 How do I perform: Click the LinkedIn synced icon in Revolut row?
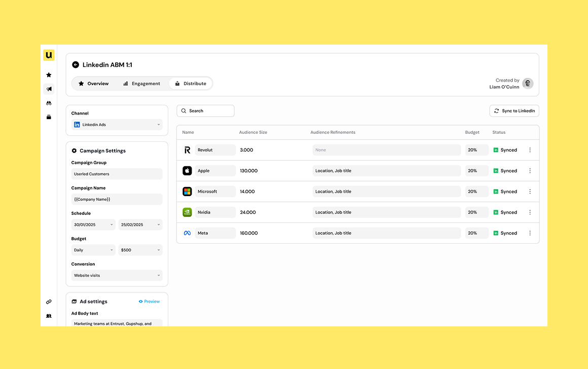pyautogui.click(x=496, y=150)
